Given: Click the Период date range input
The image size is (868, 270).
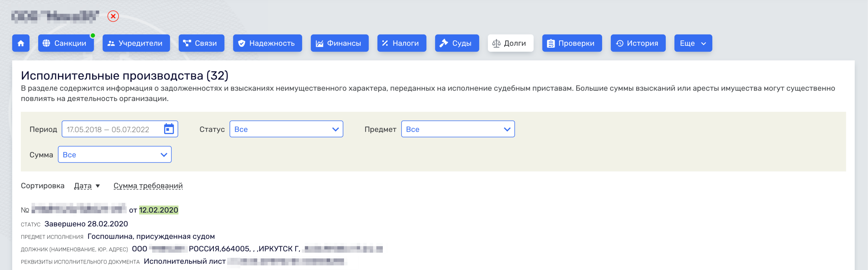Looking at the screenshot, I should [x=120, y=129].
